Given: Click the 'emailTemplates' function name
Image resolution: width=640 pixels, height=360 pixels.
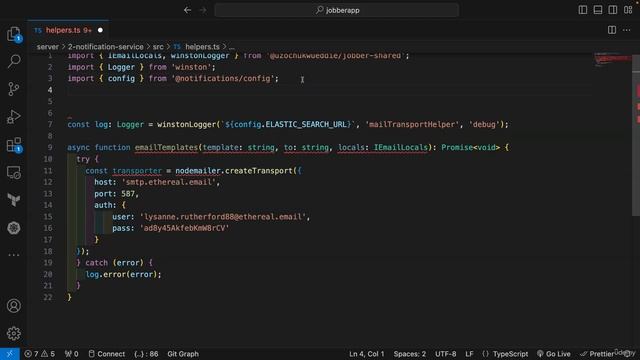Looking at the screenshot, I should coord(166,147).
